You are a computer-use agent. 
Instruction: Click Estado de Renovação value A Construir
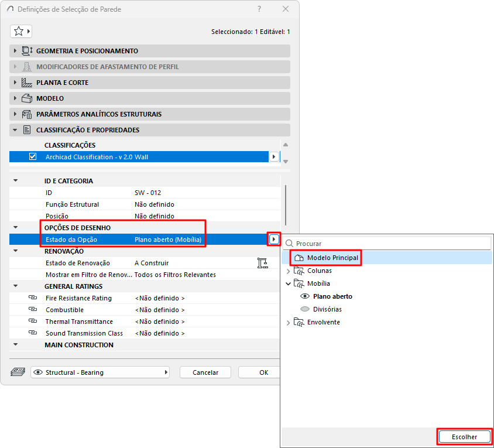click(x=152, y=263)
